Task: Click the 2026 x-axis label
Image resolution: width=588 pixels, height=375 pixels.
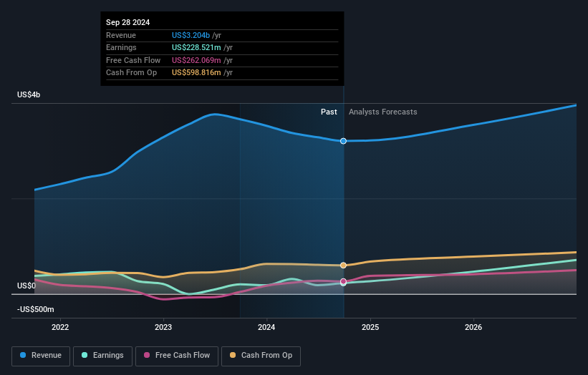Action: (x=473, y=327)
